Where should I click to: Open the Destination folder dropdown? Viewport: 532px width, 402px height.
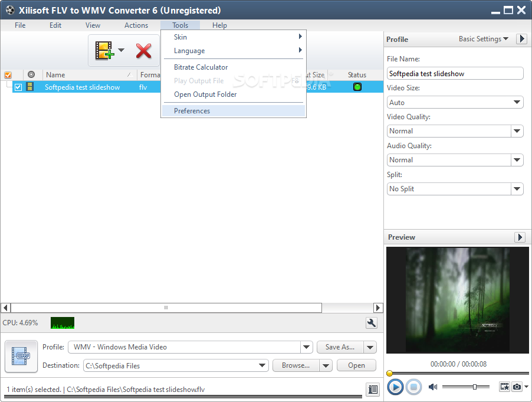point(262,365)
